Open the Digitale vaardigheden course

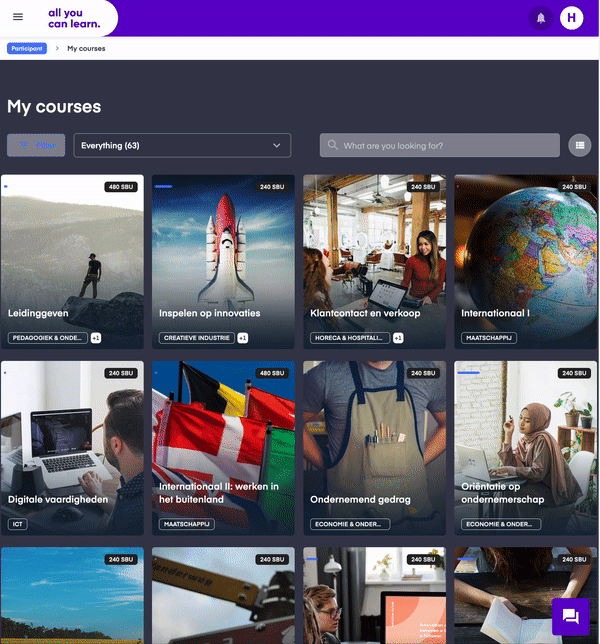pyautogui.click(x=72, y=448)
